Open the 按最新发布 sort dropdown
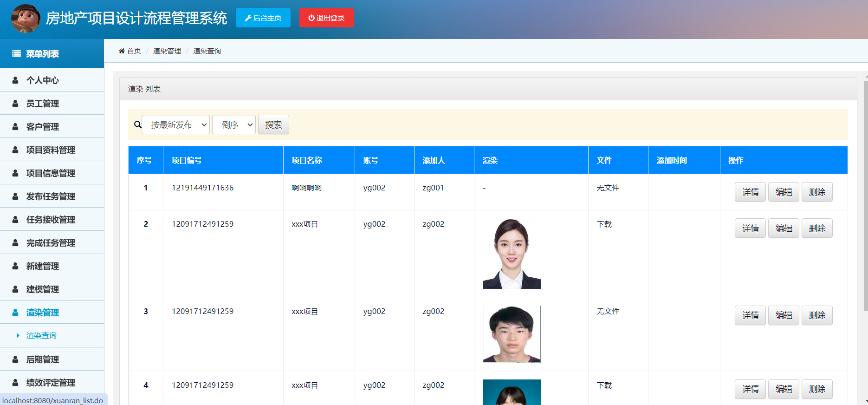 (x=175, y=124)
